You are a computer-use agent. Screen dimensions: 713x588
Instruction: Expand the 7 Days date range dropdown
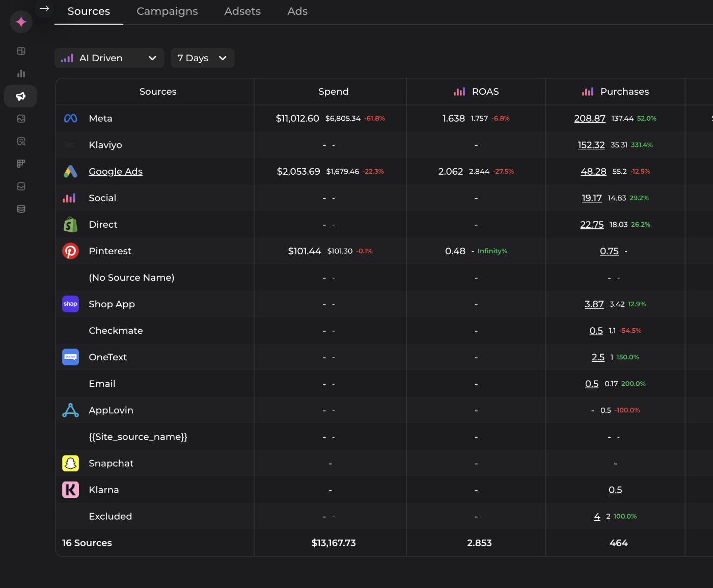202,58
